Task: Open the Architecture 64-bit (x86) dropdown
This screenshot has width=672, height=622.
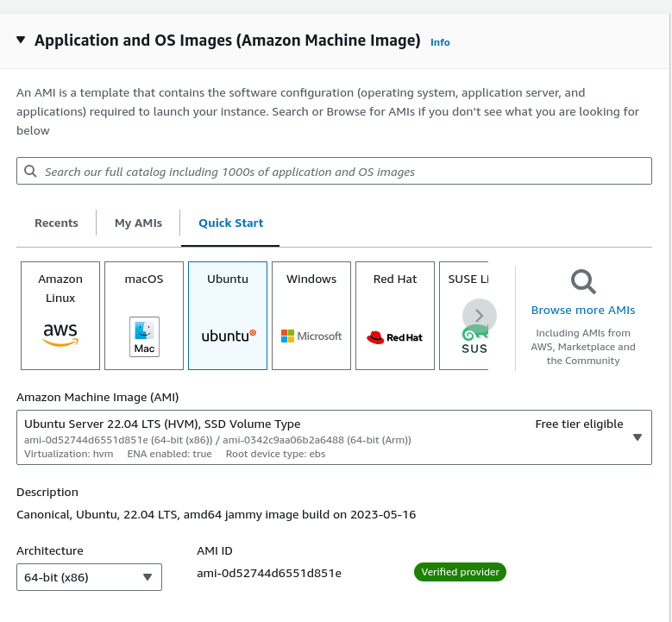Action: coord(89,577)
